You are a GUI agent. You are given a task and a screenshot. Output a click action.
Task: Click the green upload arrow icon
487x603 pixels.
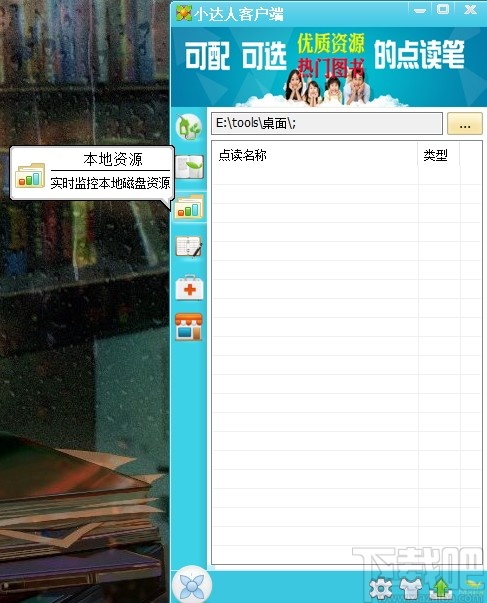click(x=440, y=588)
